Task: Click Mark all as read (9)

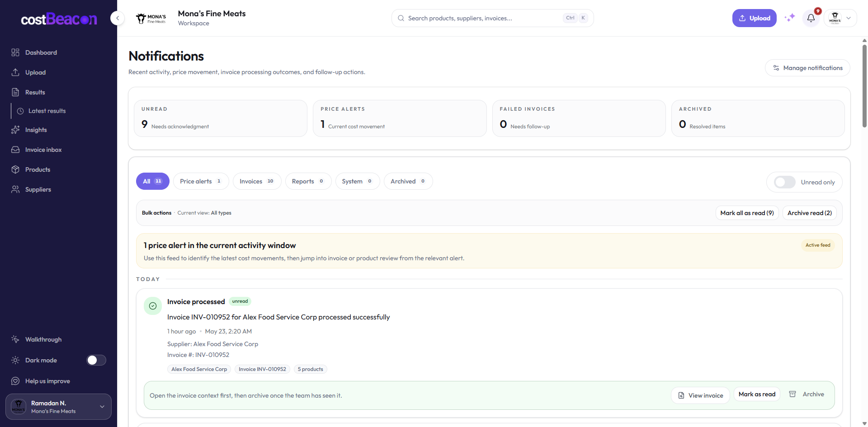Action: pos(747,213)
